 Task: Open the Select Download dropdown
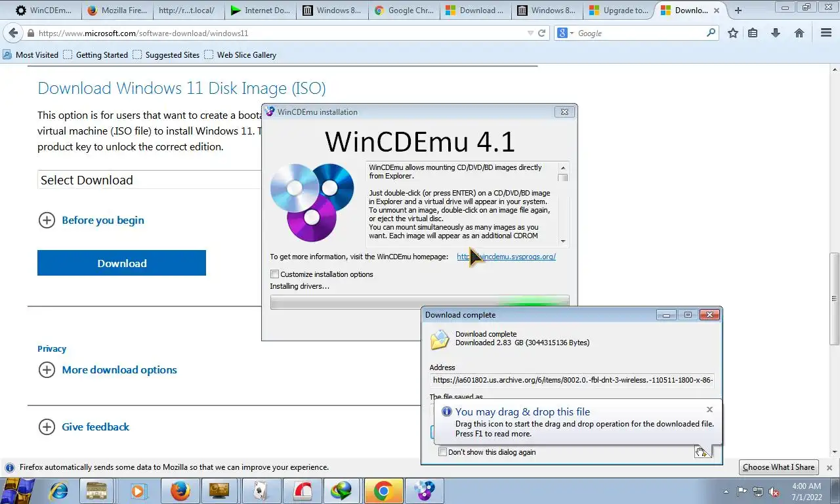click(150, 180)
